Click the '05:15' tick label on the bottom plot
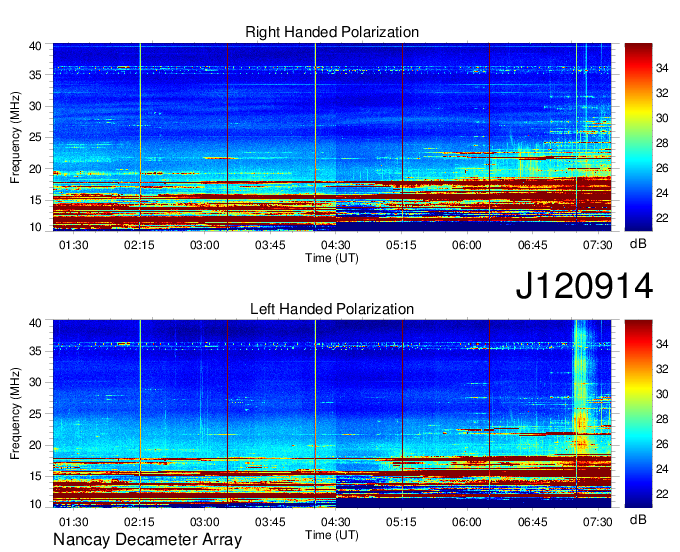This screenshot has height=552, width=680. tap(401, 522)
